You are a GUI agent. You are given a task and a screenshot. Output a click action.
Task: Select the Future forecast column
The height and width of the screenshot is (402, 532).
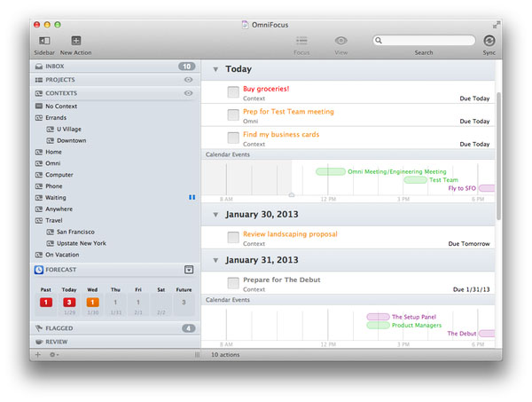[x=184, y=301]
